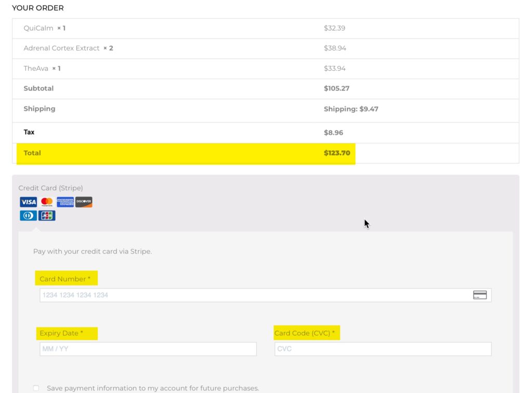Click the Visa card logo
532x393 pixels.
[x=28, y=202]
